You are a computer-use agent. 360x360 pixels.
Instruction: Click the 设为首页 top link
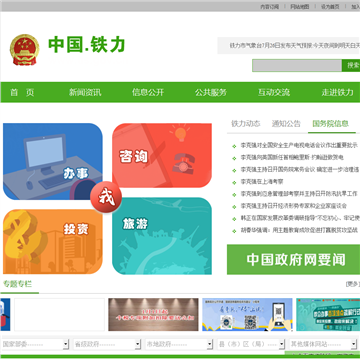pyautogui.click(x=330, y=7)
